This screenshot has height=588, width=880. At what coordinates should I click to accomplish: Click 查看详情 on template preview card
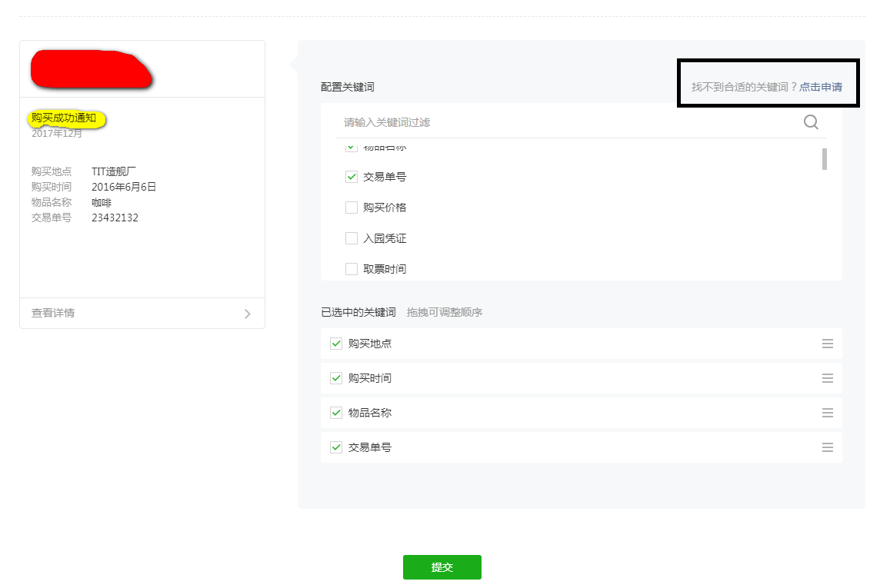coord(53,314)
